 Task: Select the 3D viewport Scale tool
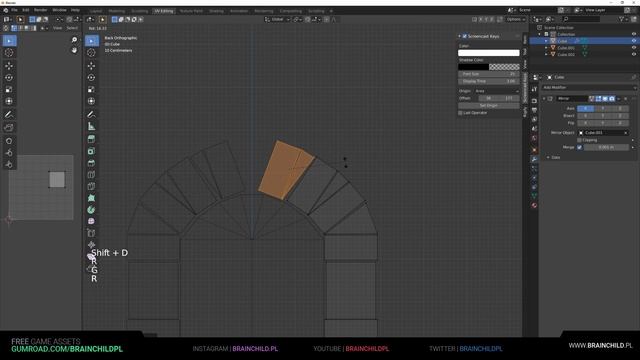click(91, 89)
